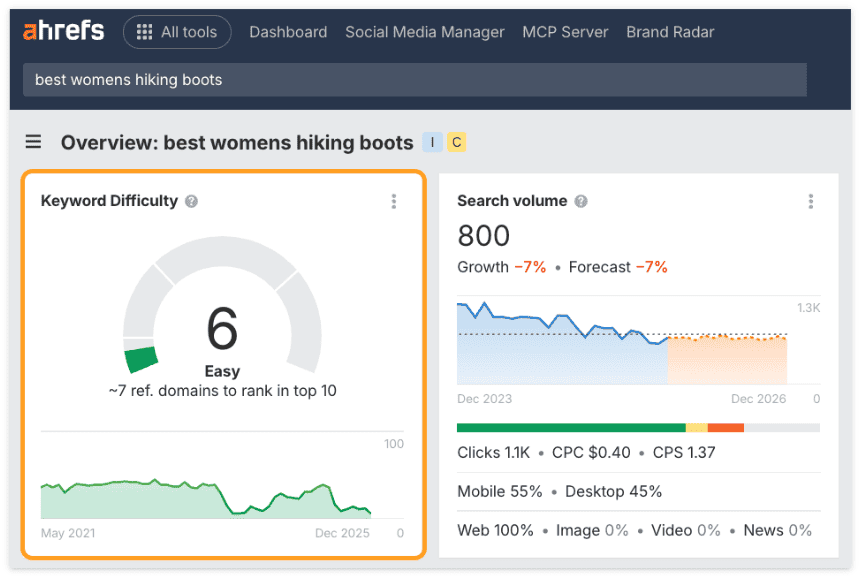Click the green gauge indicator segment
864x578 pixels.
coord(141,359)
